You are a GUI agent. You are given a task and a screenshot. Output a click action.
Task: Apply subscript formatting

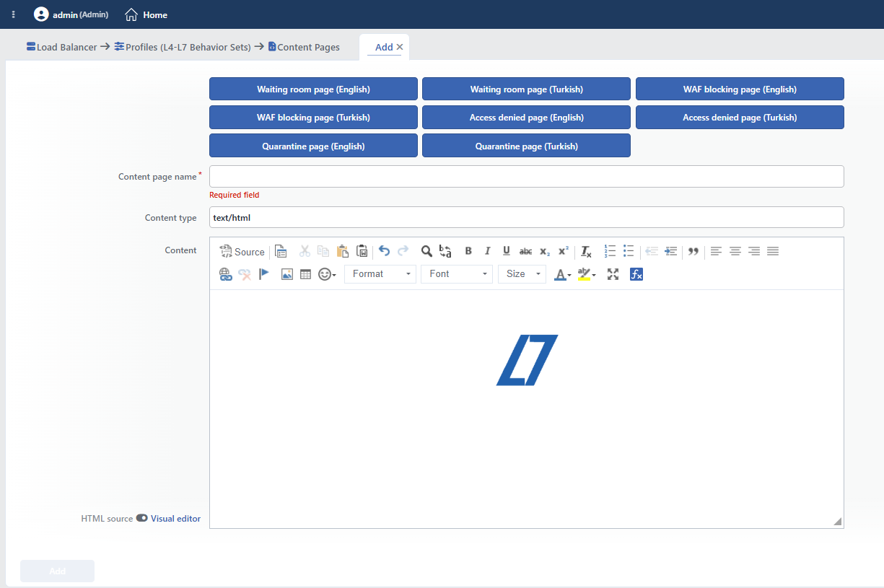click(545, 251)
